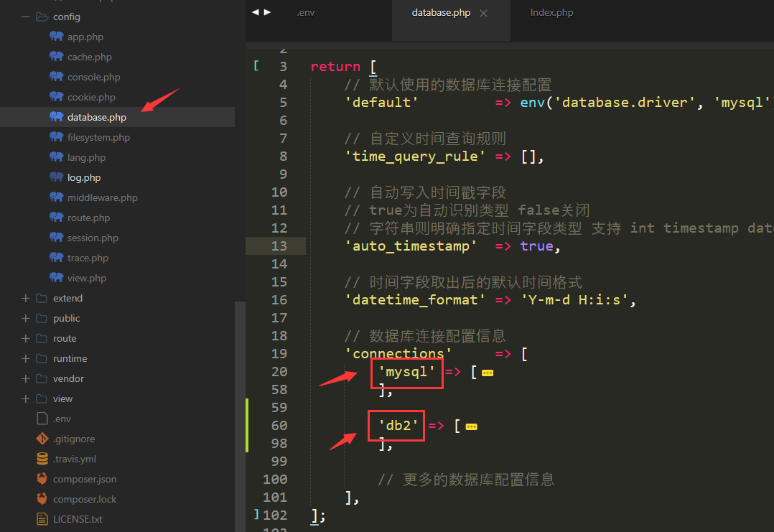Click the database.php elephant file icon

(x=56, y=116)
